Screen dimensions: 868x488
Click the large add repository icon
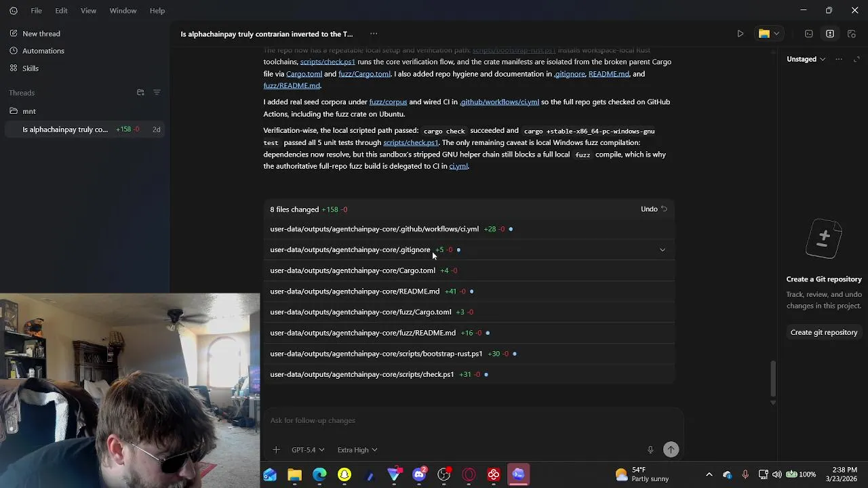click(824, 237)
